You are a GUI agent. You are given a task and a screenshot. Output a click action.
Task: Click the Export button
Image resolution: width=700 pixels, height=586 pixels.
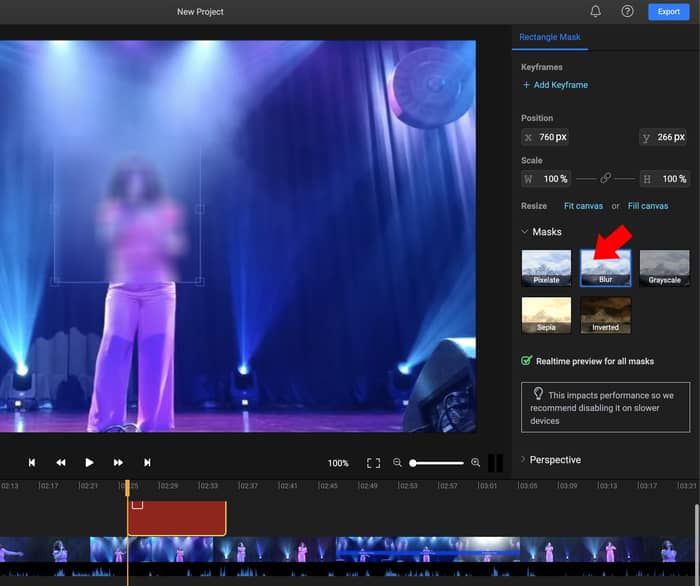[669, 12]
